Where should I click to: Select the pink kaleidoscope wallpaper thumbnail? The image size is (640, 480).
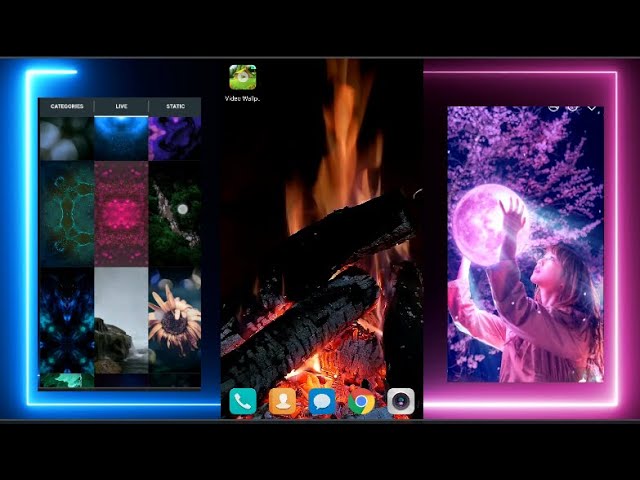121,214
